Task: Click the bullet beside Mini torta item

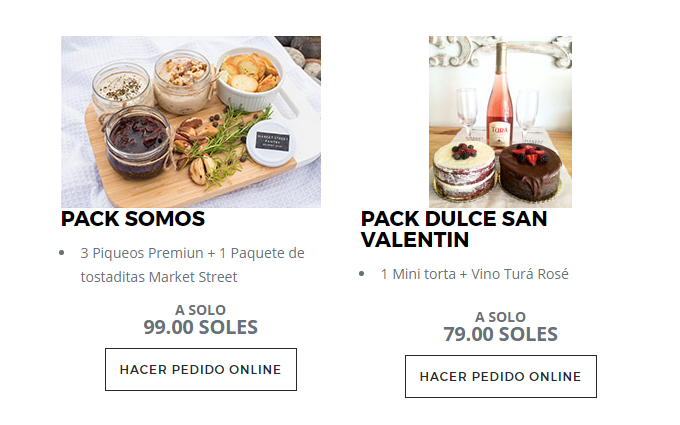Action: [x=362, y=274]
